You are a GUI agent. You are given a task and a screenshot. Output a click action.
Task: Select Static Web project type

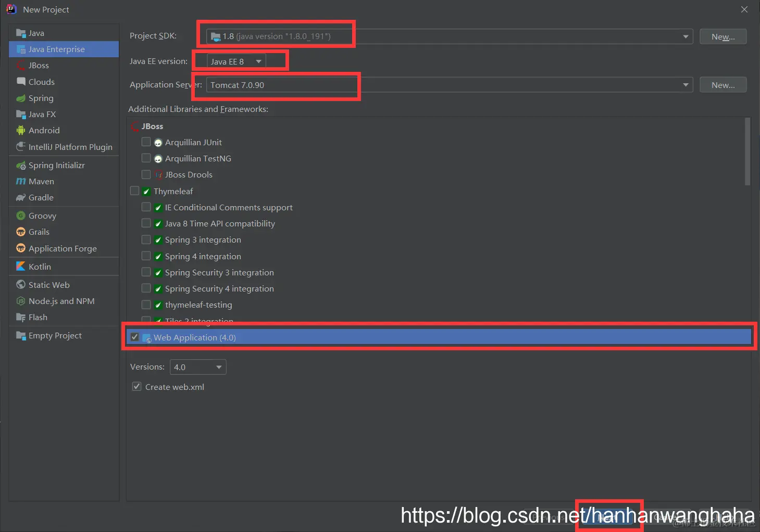tap(64, 285)
